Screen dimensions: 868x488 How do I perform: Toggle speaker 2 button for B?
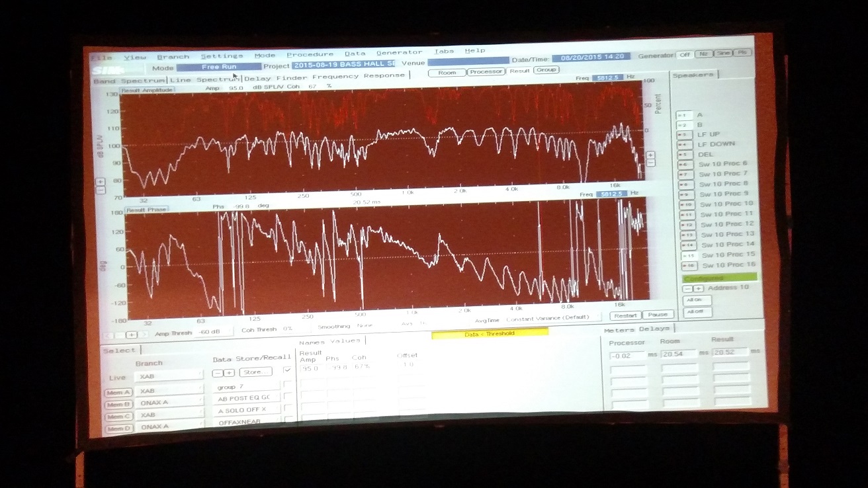(683, 125)
